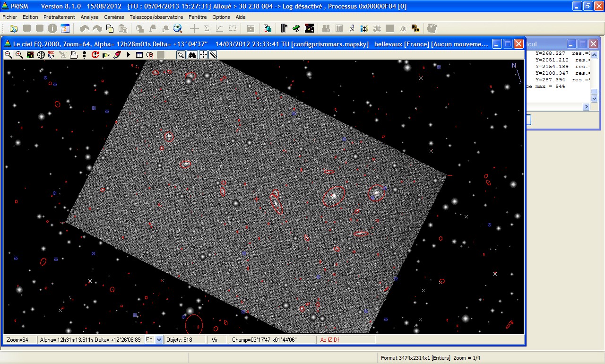Click the Zoom=64 status bar field

click(20, 340)
